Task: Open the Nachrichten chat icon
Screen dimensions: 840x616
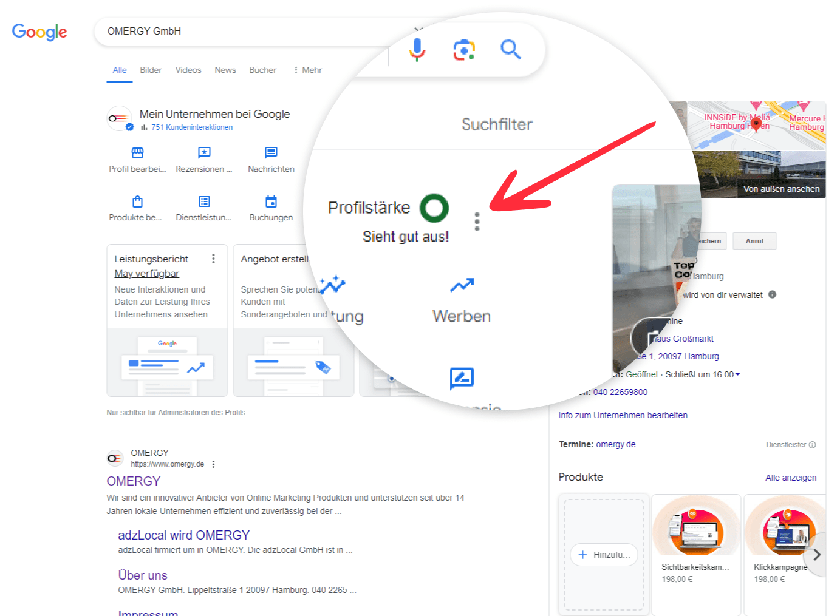Action: tap(271, 152)
